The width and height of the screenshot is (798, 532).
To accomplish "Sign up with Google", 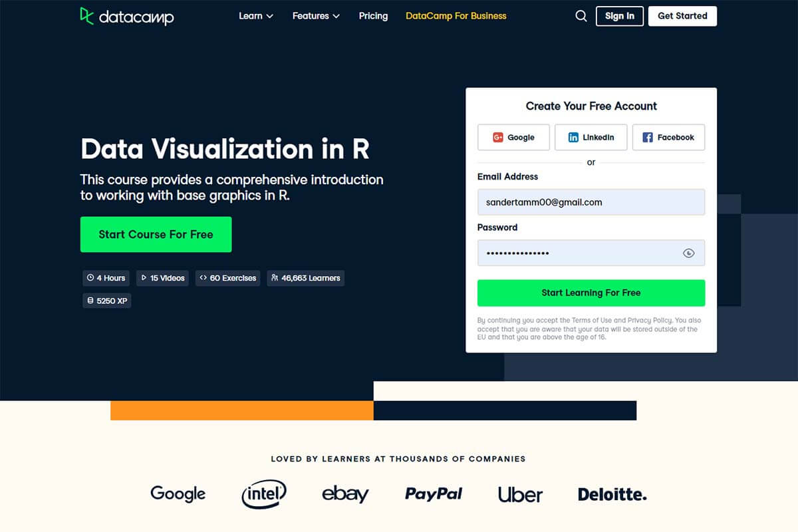I will 513,137.
